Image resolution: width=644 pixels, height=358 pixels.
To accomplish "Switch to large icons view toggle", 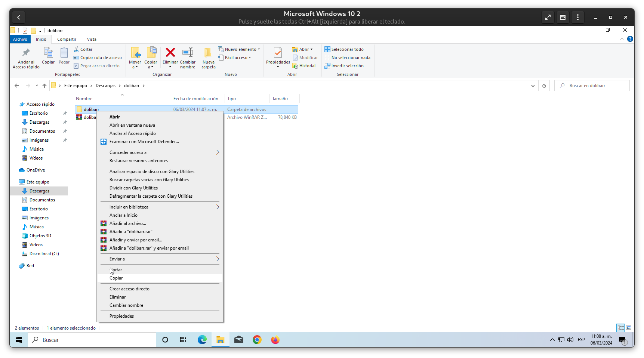I will [x=629, y=328].
